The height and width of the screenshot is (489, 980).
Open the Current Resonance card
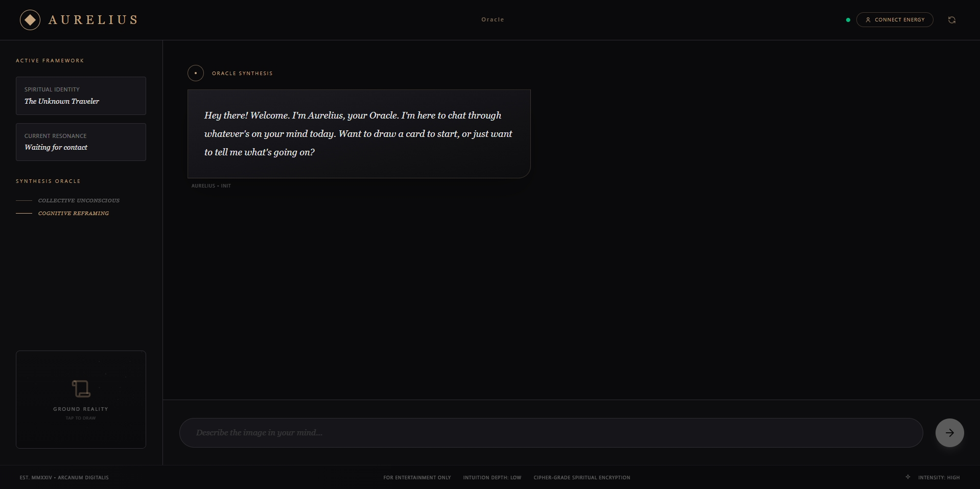tap(81, 142)
